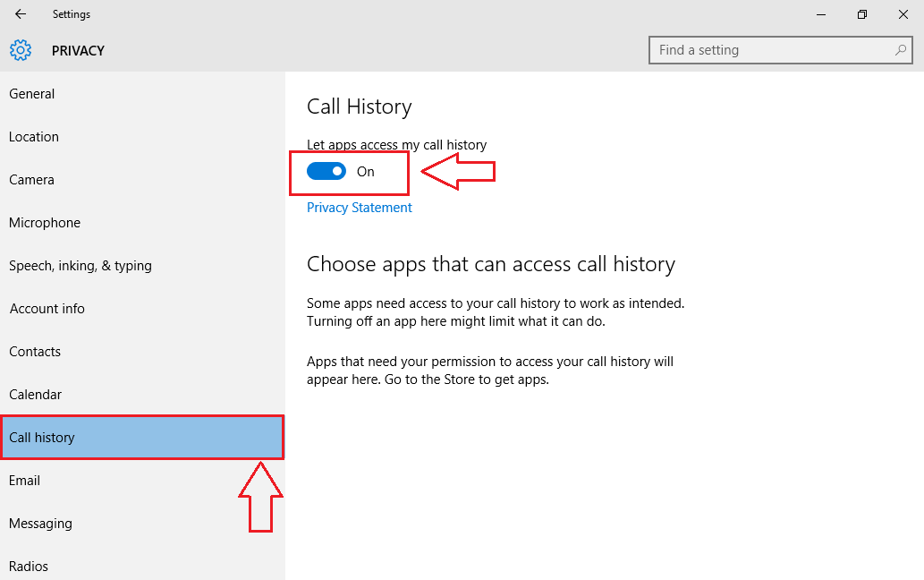Click the back arrow in Settings

21,14
